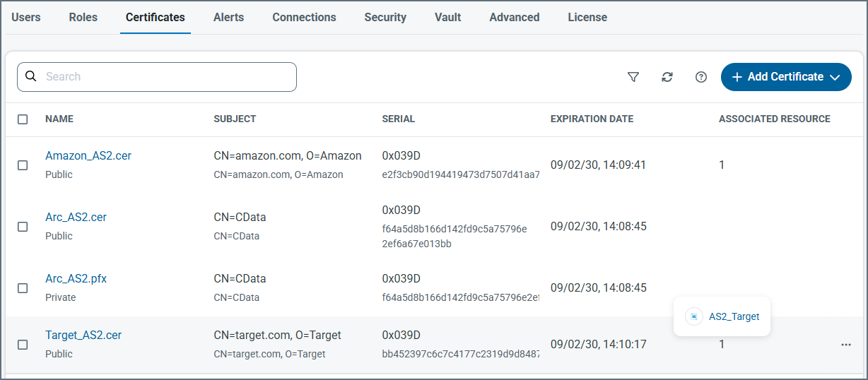The height and width of the screenshot is (380, 868).
Task: Open the Amazon_AS2.cer certificate link
Action: [88, 156]
